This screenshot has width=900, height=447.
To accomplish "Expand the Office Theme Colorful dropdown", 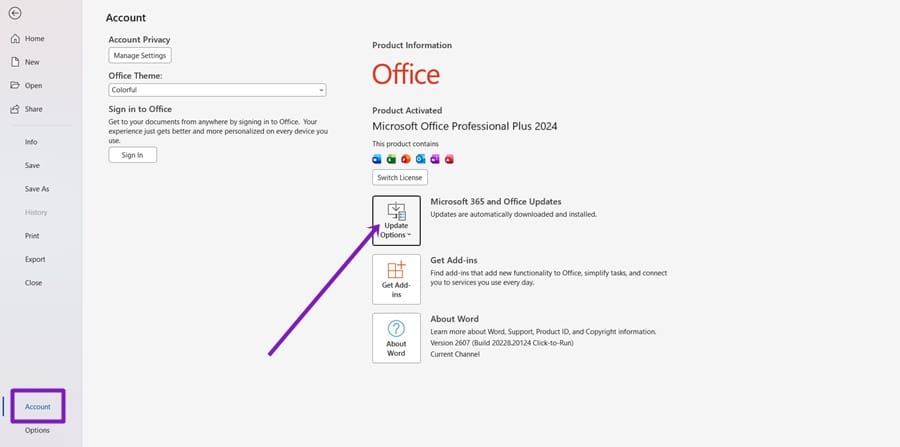I will 218,90.
